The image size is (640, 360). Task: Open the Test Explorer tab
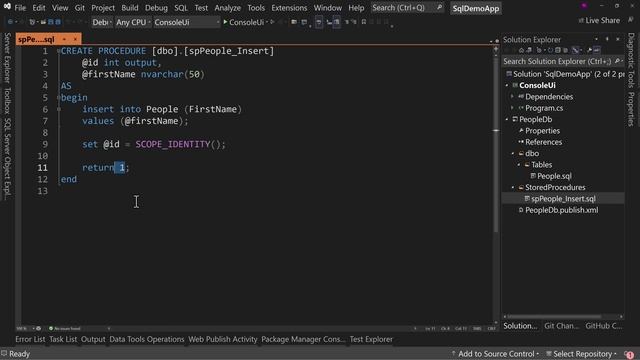click(371, 339)
